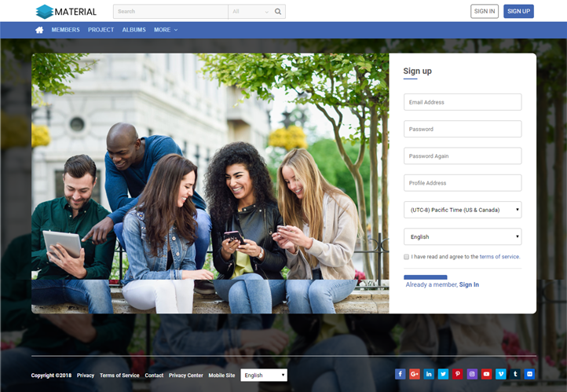Click the Pinterest footer icon

[x=457, y=375]
